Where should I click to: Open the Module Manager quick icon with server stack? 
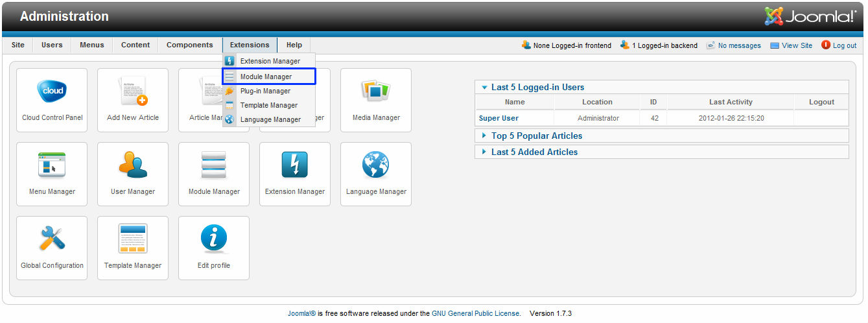pos(214,174)
